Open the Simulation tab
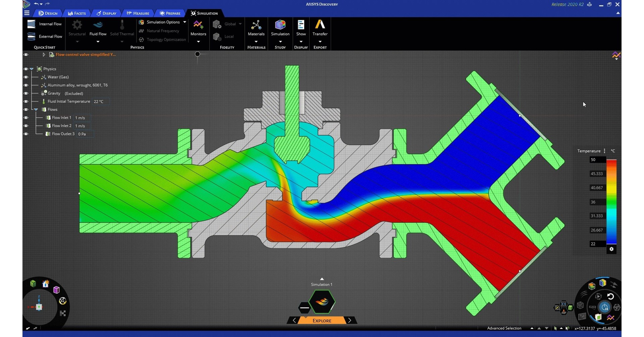Image resolution: width=644 pixels, height=337 pixels. [204, 13]
